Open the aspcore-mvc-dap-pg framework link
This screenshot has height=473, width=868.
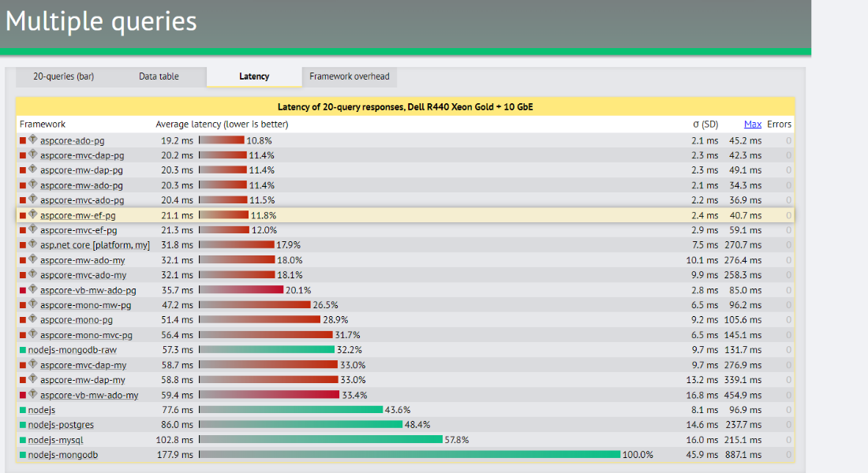[82, 155]
